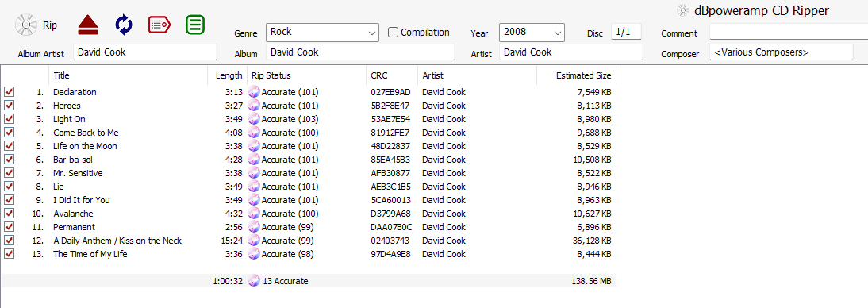This screenshot has height=308, width=868.
Task: Click the AccurateRip disc icon for Mr. Sensitive
Action: point(254,173)
